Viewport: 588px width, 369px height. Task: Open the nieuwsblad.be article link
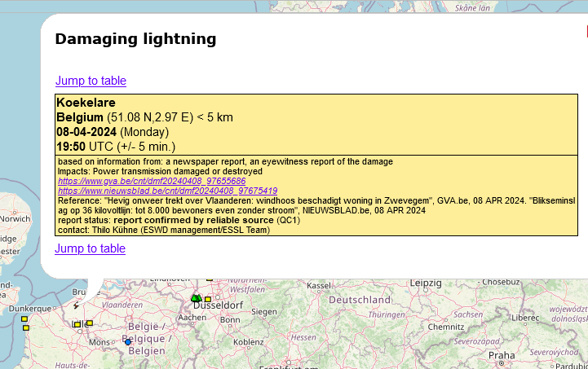[168, 191]
